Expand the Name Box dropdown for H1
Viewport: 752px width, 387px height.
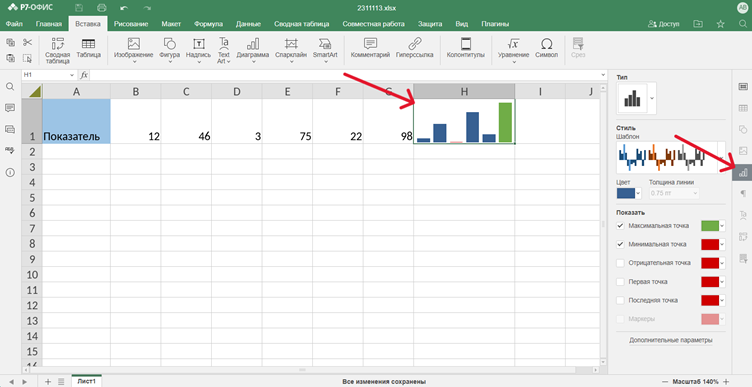72,75
